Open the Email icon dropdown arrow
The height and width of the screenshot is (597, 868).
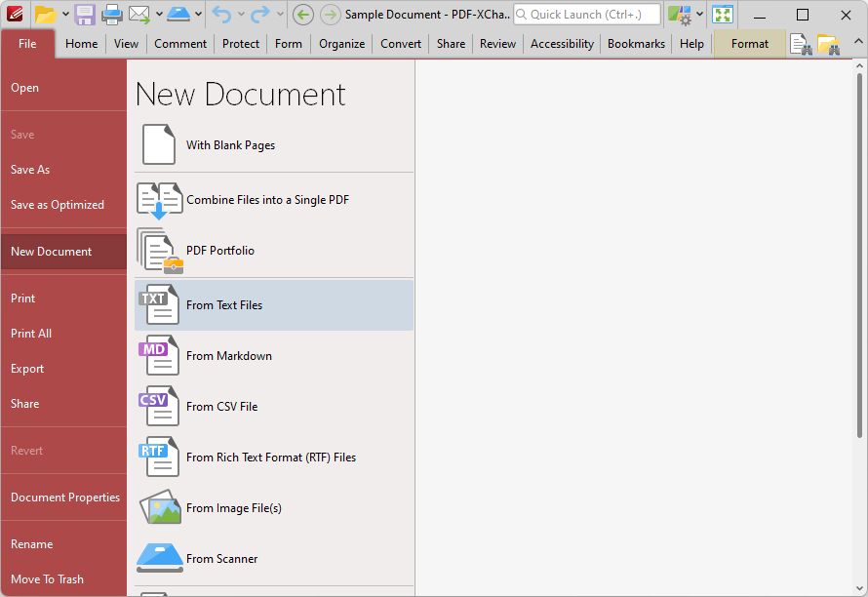[159, 15]
